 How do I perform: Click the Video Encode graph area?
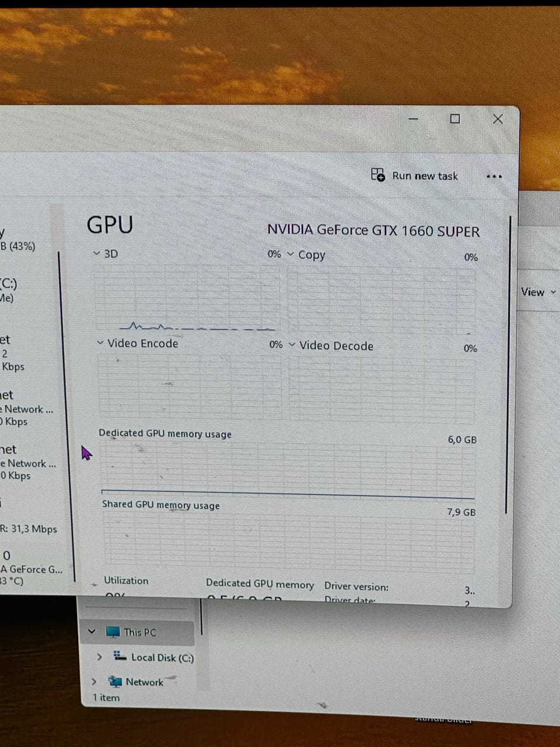pyautogui.click(x=189, y=386)
